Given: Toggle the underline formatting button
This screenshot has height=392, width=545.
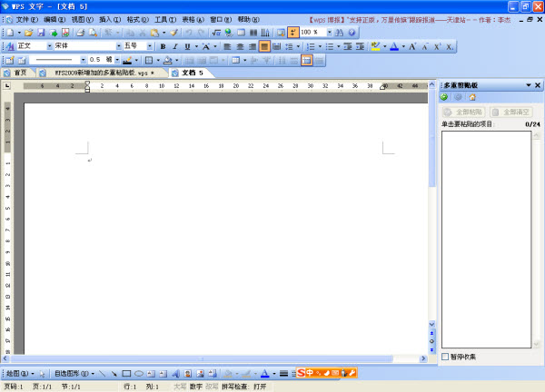Looking at the screenshot, I should click(188, 45).
